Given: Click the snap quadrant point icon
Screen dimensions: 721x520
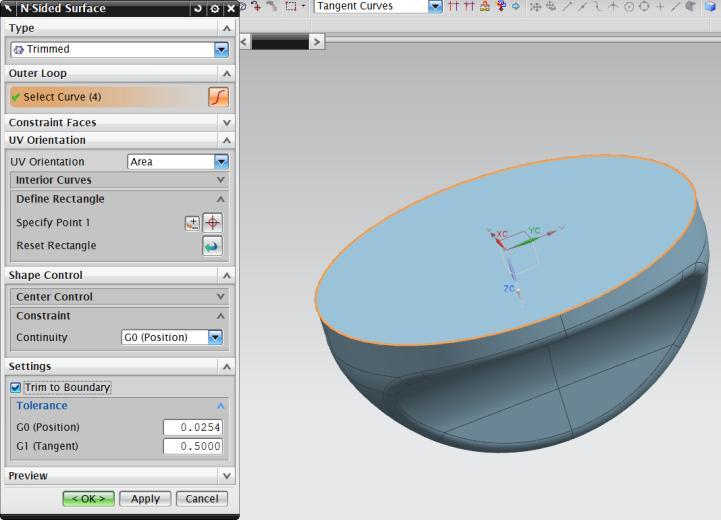Looking at the screenshot, I should click(x=644, y=6).
